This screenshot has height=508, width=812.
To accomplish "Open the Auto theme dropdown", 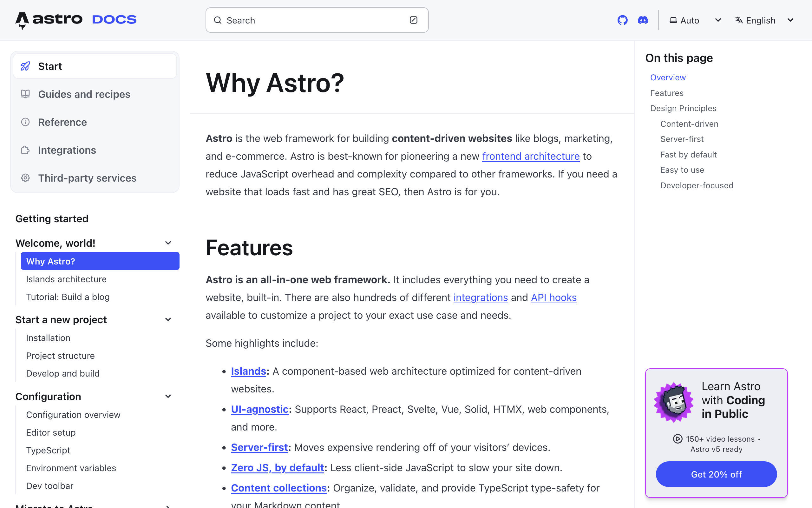I will click(695, 20).
